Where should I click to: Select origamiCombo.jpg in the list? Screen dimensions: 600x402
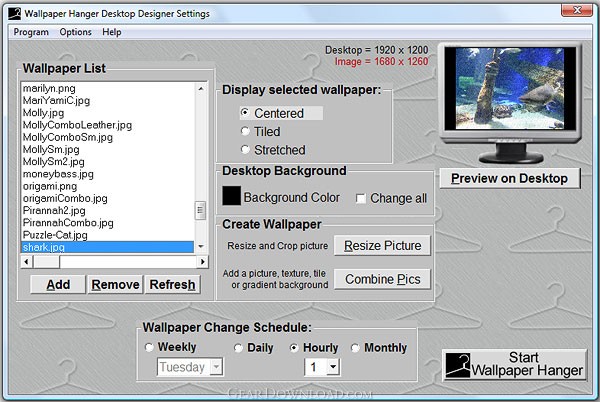coord(108,199)
